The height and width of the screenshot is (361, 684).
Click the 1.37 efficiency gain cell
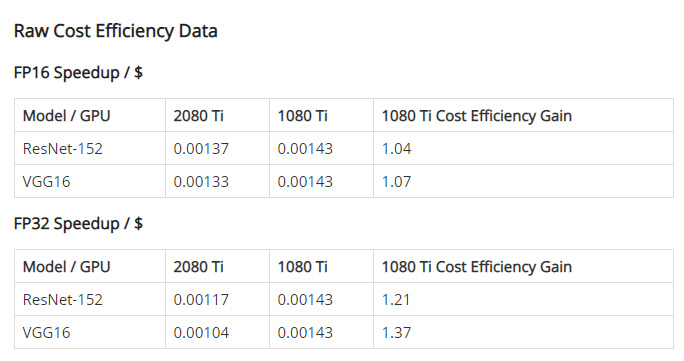pos(523,332)
